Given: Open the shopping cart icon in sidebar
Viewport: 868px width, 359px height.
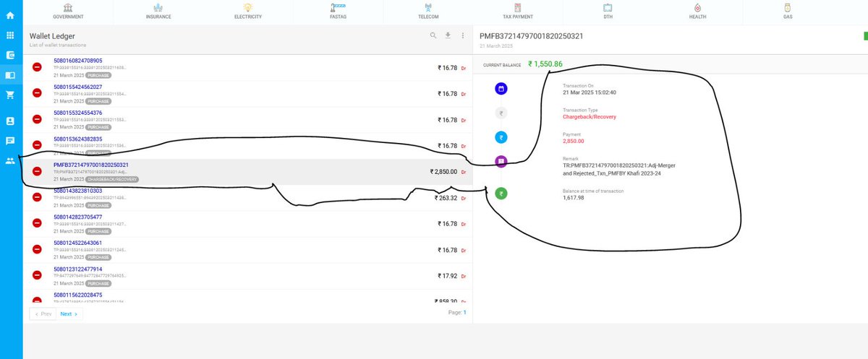Looking at the screenshot, I should [x=10, y=95].
